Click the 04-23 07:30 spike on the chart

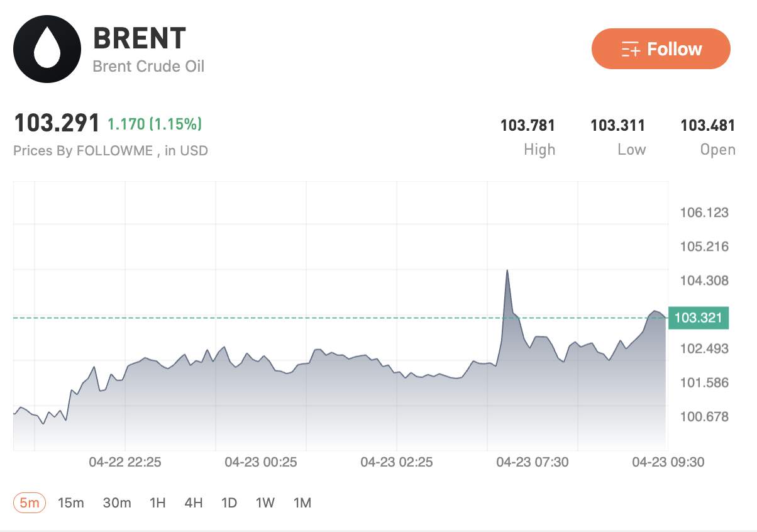507,270
